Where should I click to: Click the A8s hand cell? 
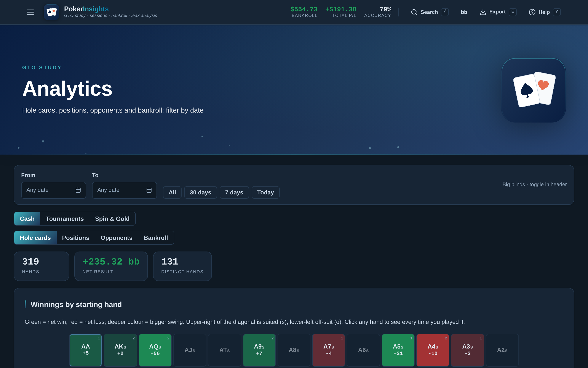pos(294,350)
